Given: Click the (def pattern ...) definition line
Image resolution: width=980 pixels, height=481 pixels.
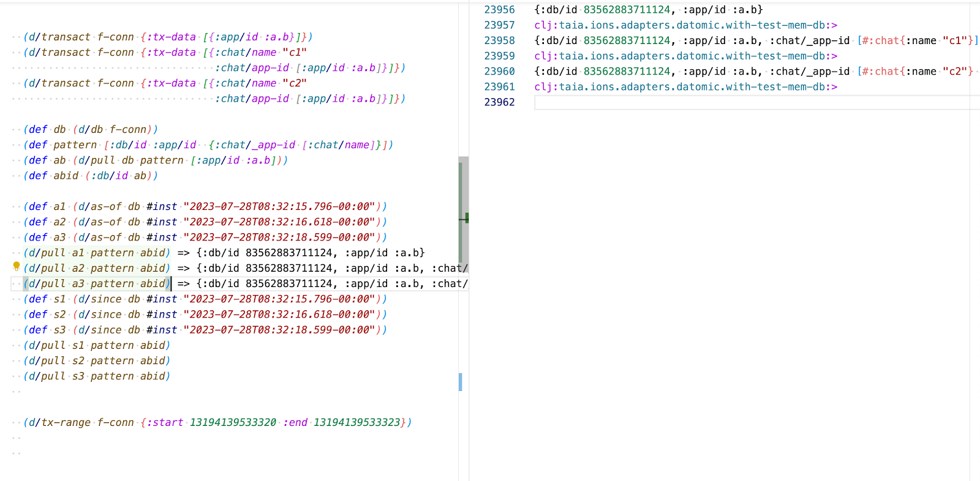Looking at the screenshot, I should [208, 145].
